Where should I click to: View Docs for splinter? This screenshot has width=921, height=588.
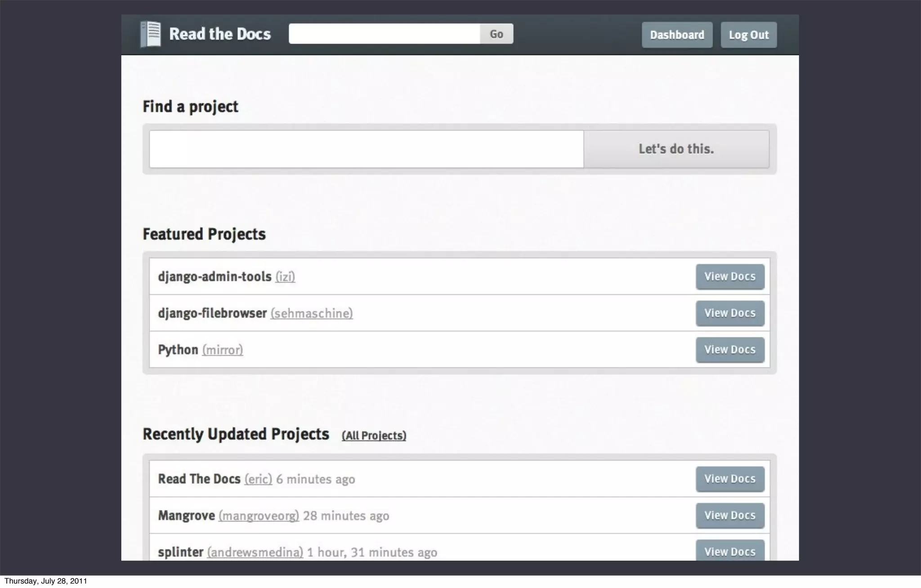click(730, 550)
